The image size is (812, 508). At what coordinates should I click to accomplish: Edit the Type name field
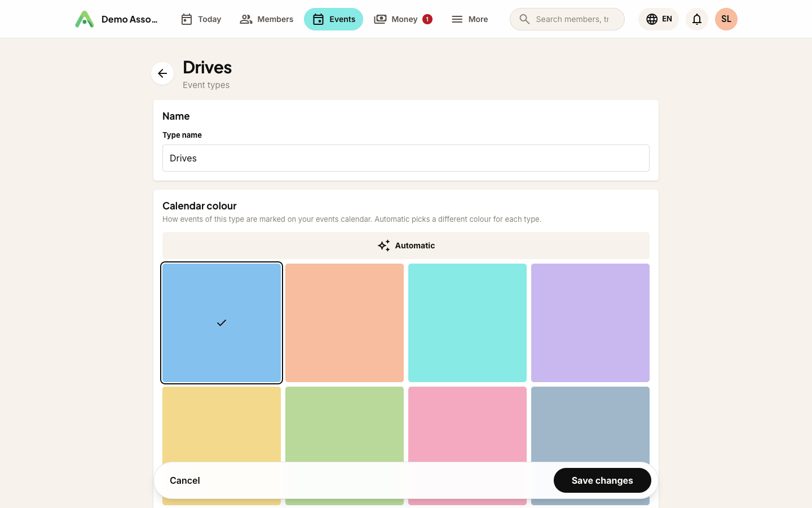click(x=406, y=158)
